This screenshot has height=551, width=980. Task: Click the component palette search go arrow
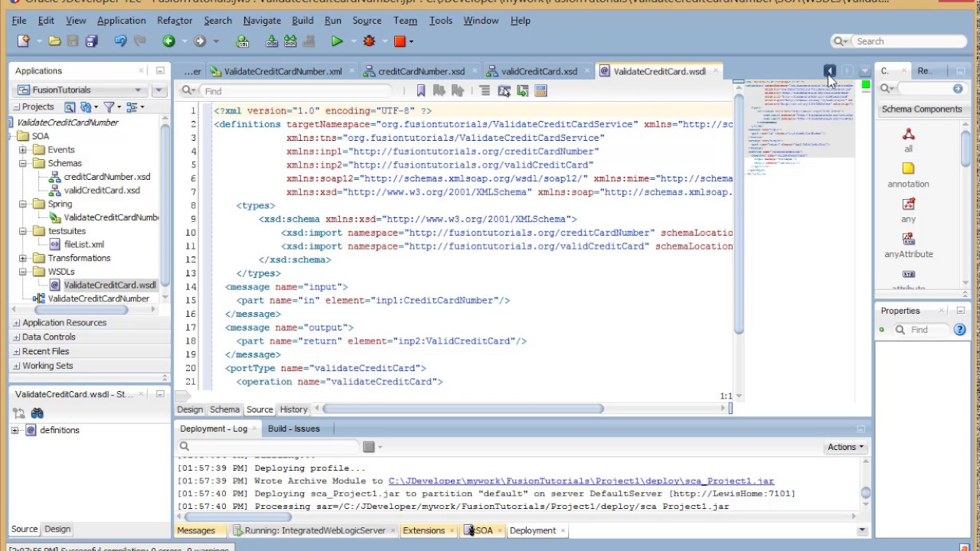pyautogui.click(x=958, y=89)
